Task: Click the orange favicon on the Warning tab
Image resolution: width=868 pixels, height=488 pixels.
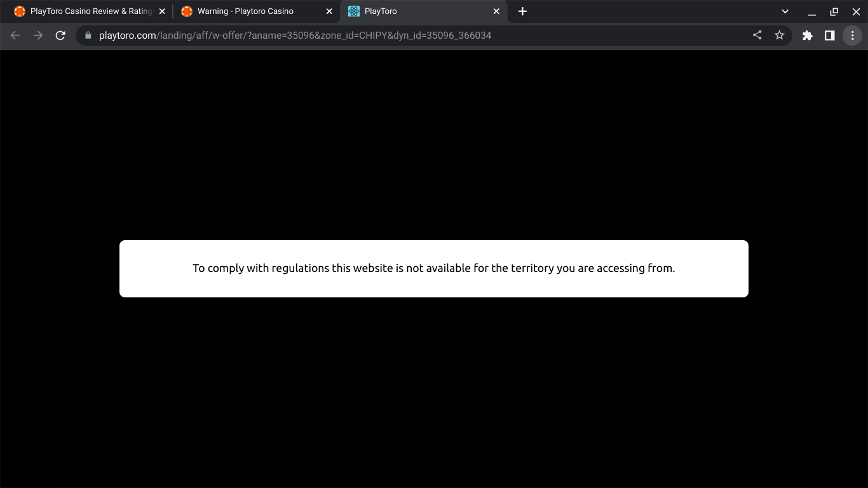Action: point(186,11)
